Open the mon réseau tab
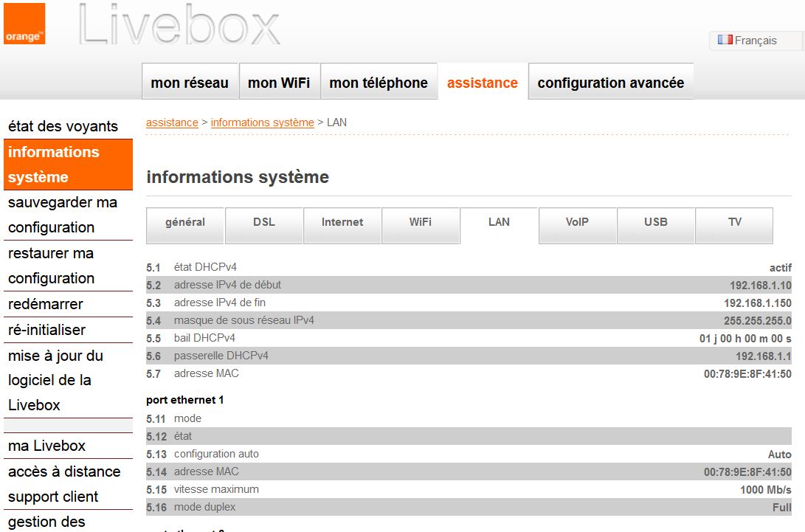The height and width of the screenshot is (532, 805). pyautogui.click(x=190, y=83)
